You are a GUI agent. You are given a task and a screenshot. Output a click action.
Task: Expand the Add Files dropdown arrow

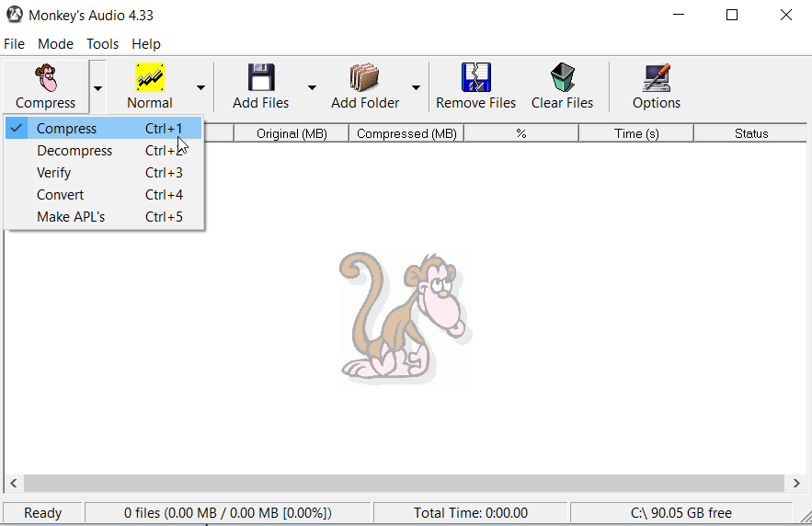coord(312,88)
